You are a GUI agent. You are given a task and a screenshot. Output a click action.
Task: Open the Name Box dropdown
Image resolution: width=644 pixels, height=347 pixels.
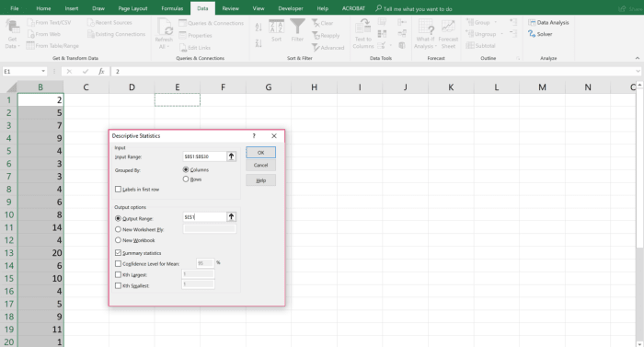[x=43, y=72]
